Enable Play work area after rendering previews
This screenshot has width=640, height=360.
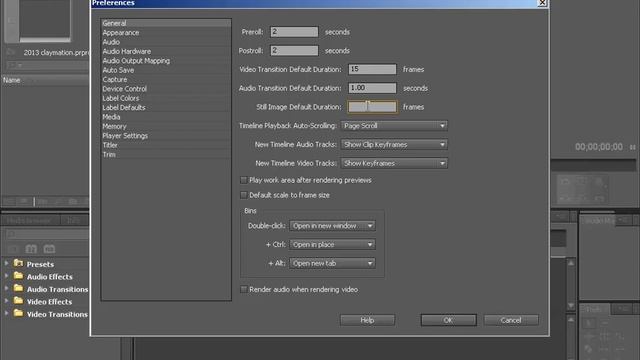coord(244,180)
